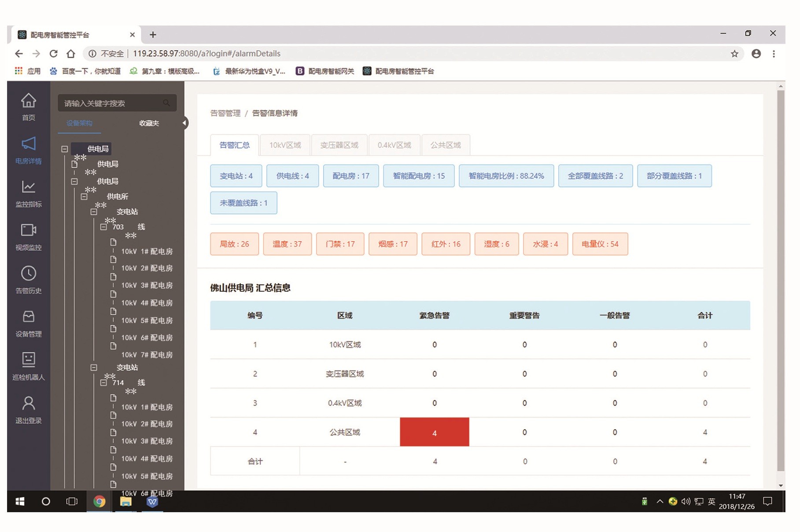Select the 电房详情 megaphone icon
This screenshot has height=532, width=800.
[29, 144]
